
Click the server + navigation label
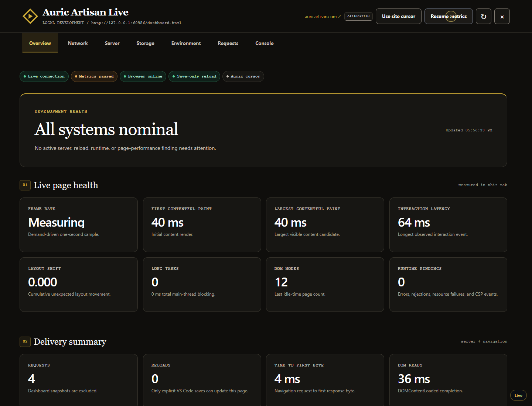click(484, 341)
